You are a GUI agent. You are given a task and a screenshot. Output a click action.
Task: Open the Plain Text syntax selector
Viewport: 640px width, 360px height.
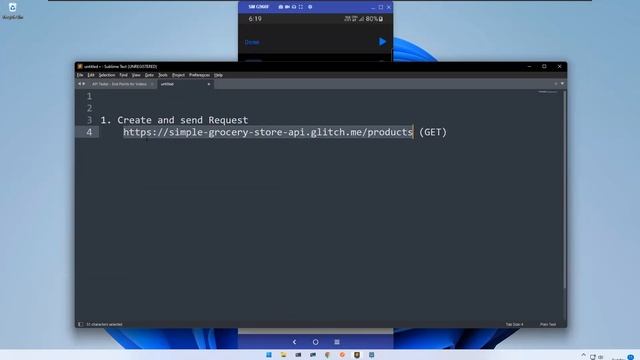tap(548, 324)
